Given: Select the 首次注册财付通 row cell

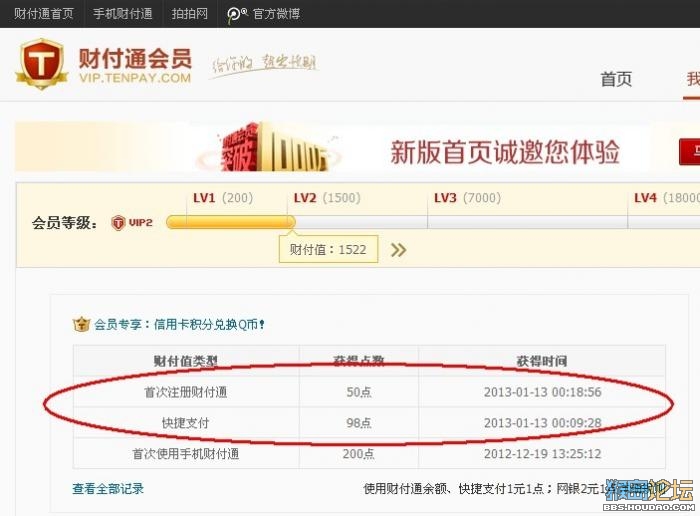Looking at the screenshot, I should click(x=186, y=392).
